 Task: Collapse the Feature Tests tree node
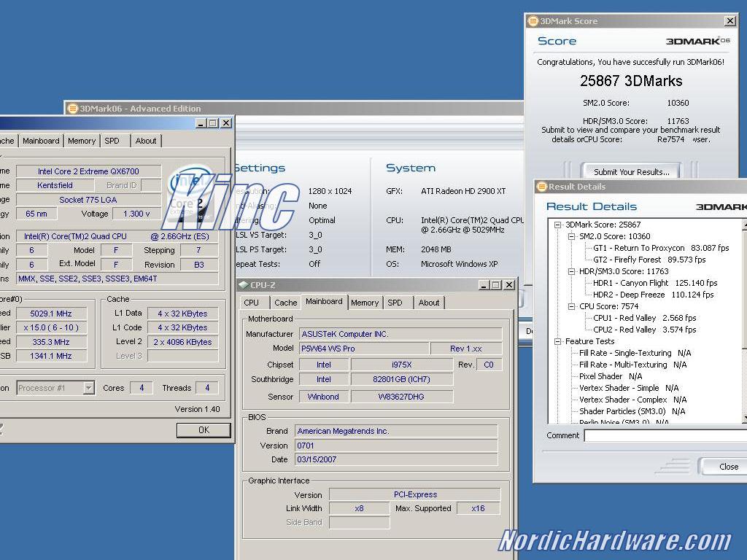tap(558, 341)
